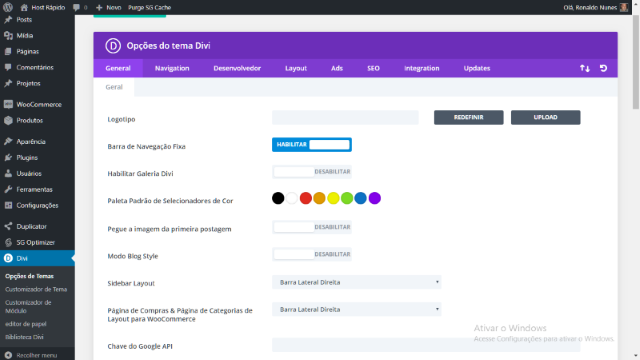Open Usuários from the person icon
The width and height of the screenshot is (640, 360).
[8, 173]
